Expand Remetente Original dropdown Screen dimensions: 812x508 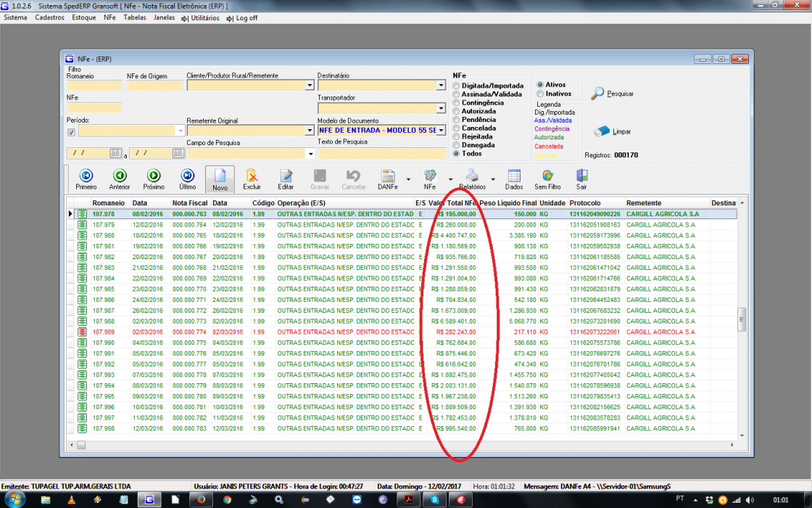tap(309, 130)
